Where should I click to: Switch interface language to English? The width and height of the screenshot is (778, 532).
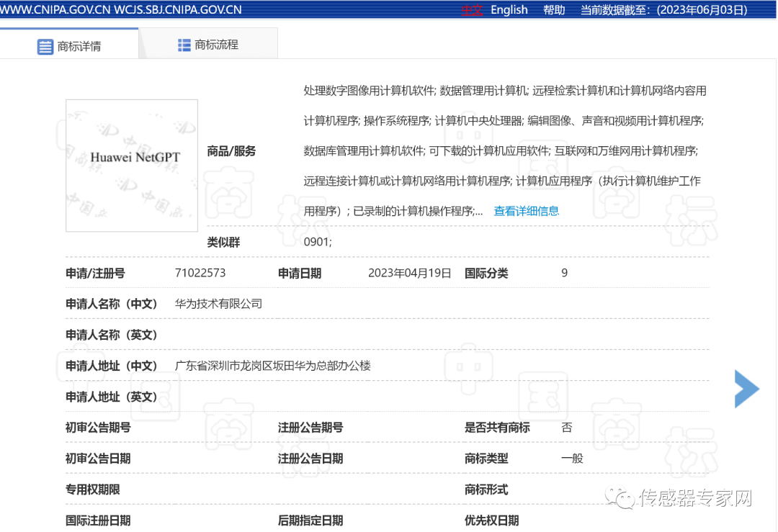pyautogui.click(x=509, y=9)
